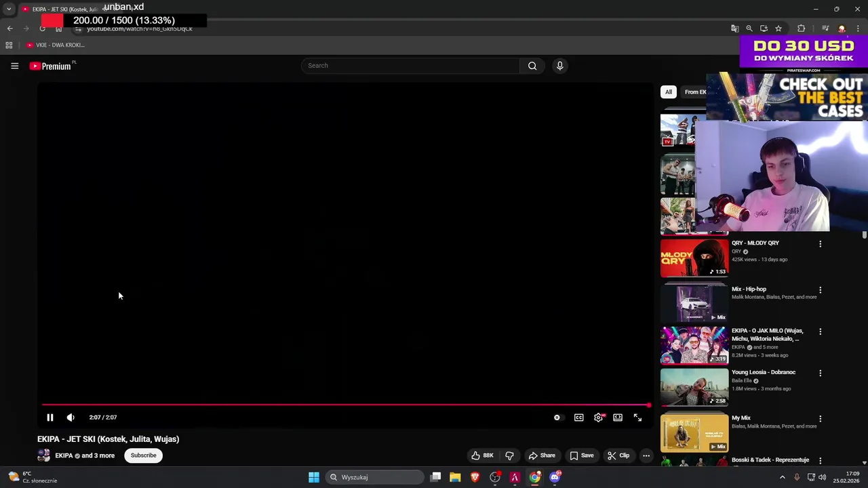Open options menu for QRY - MŁODY QRY
The width and height of the screenshot is (868, 488).
[820, 244]
